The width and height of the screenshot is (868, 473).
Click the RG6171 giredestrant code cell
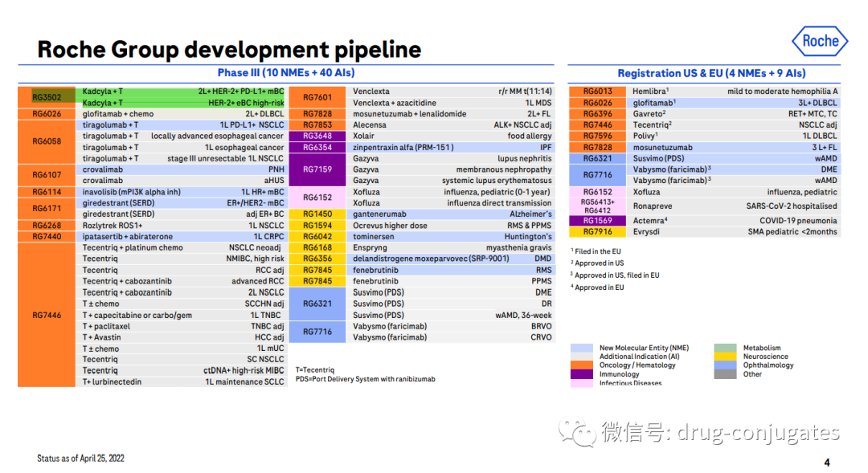47,209
